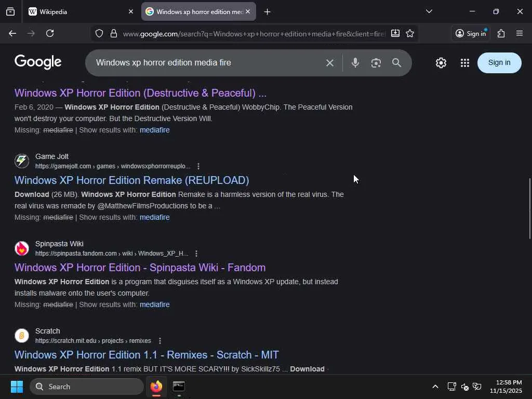Expand the list all tabs chevron
The width and height of the screenshot is (532, 399).
(429, 11)
